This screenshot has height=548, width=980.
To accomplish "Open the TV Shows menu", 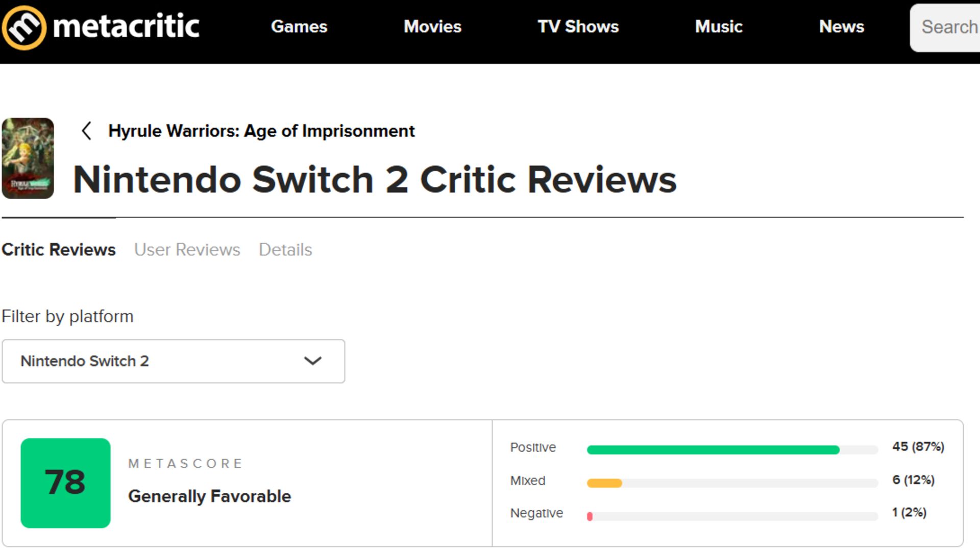I will [578, 27].
